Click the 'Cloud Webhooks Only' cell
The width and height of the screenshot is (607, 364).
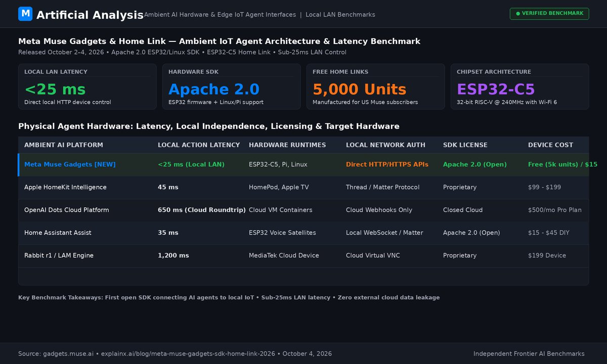(x=379, y=210)
